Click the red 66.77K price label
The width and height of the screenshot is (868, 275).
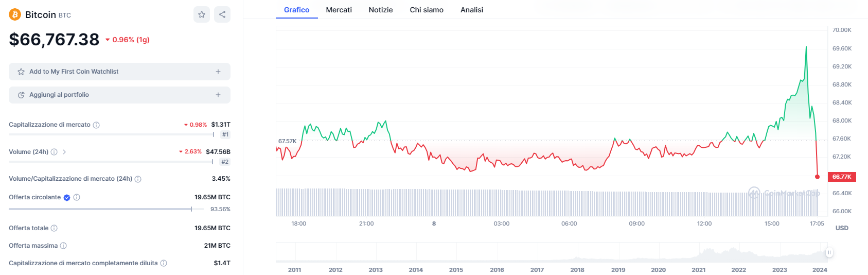[x=842, y=177]
